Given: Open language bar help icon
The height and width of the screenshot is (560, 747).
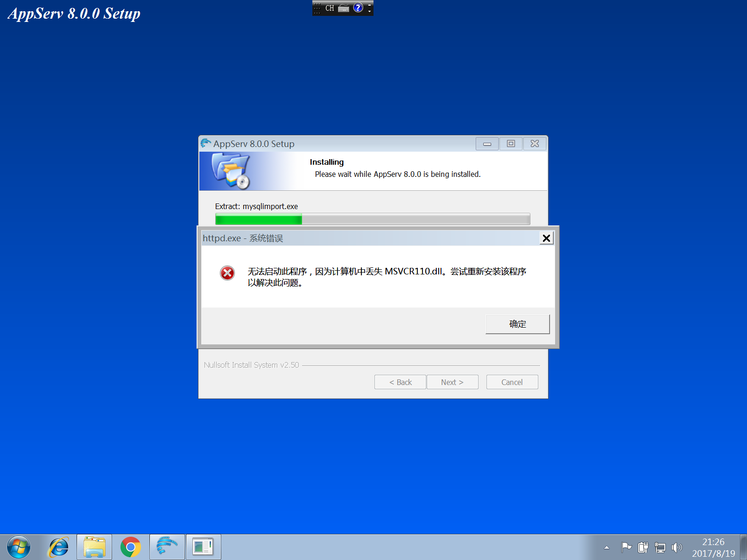Looking at the screenshot, I should [358, 7].
